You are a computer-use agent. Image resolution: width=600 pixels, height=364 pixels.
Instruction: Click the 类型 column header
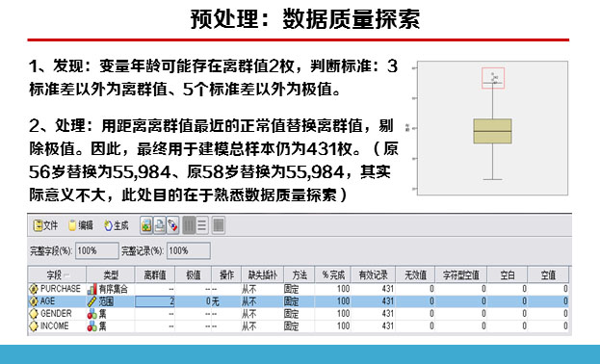(x=110, y=274)
